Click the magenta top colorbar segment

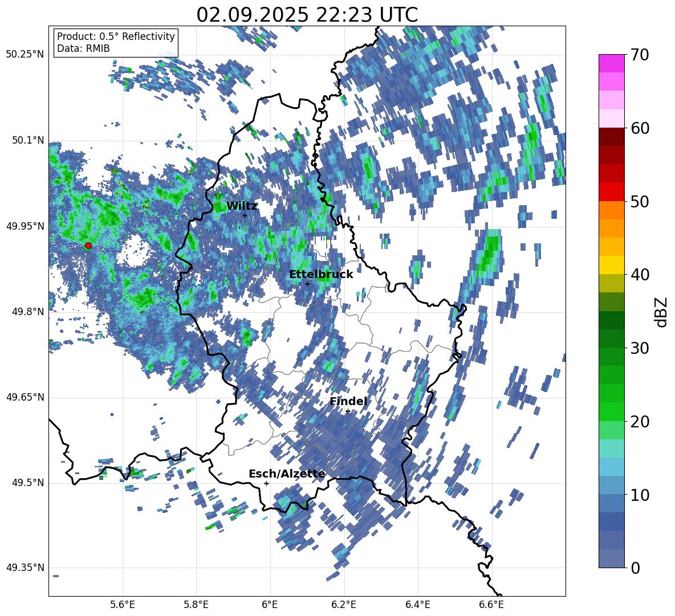tap(611, 64)
